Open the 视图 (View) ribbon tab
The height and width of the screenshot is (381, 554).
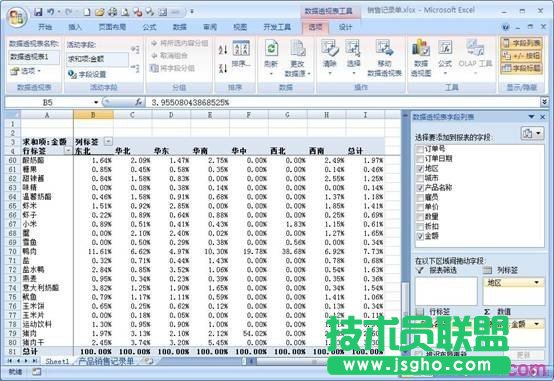pyautogui.click(x=240, y=27)
